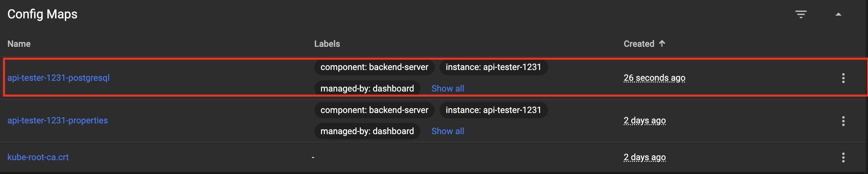Open the api-tester-1231-postgresql config map

[x=59, y=78]
